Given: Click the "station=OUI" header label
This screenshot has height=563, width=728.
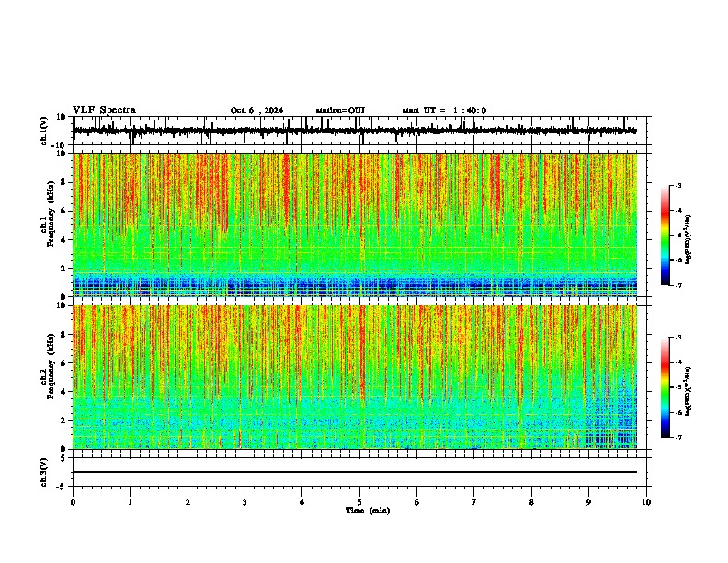Looking at the screenshot, I should coord(340,110).
